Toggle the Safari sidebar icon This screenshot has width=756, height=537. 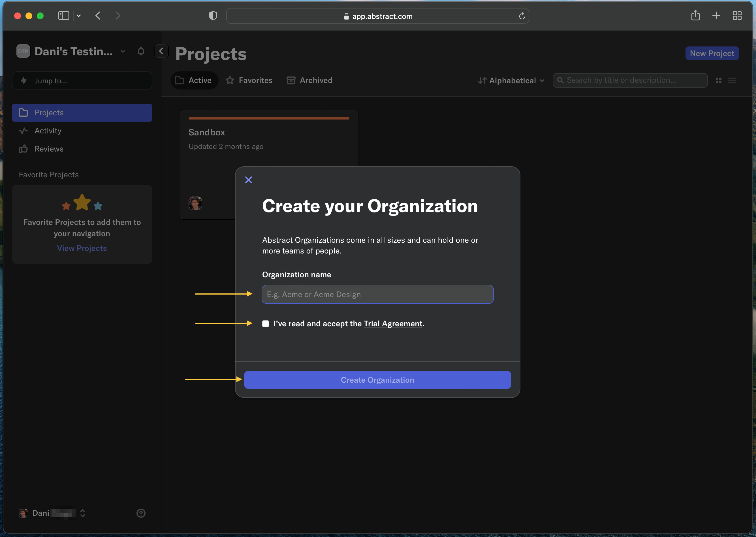[63, 16]
